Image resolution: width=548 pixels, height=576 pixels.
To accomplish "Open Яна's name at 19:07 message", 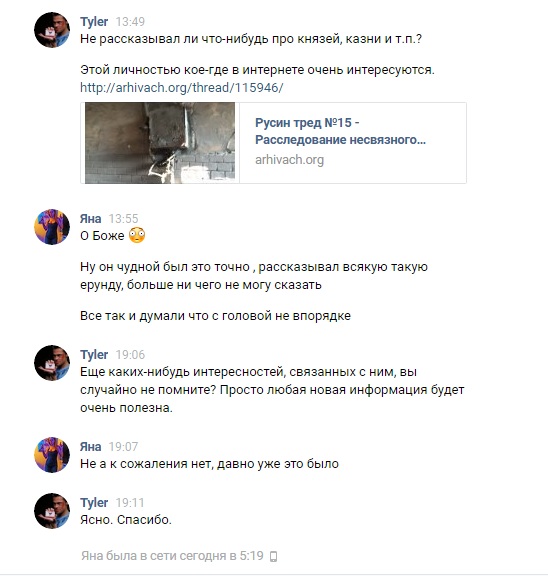I will point(90,446).
